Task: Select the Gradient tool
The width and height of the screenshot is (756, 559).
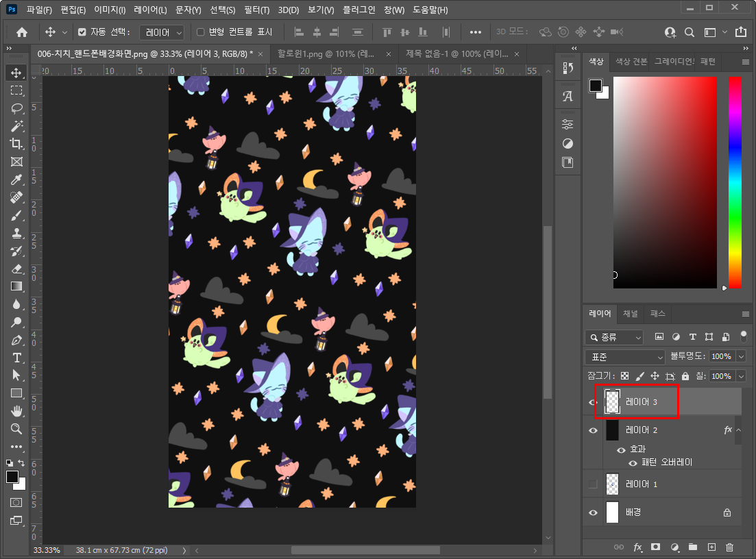Action: click(x=16, y=287)
